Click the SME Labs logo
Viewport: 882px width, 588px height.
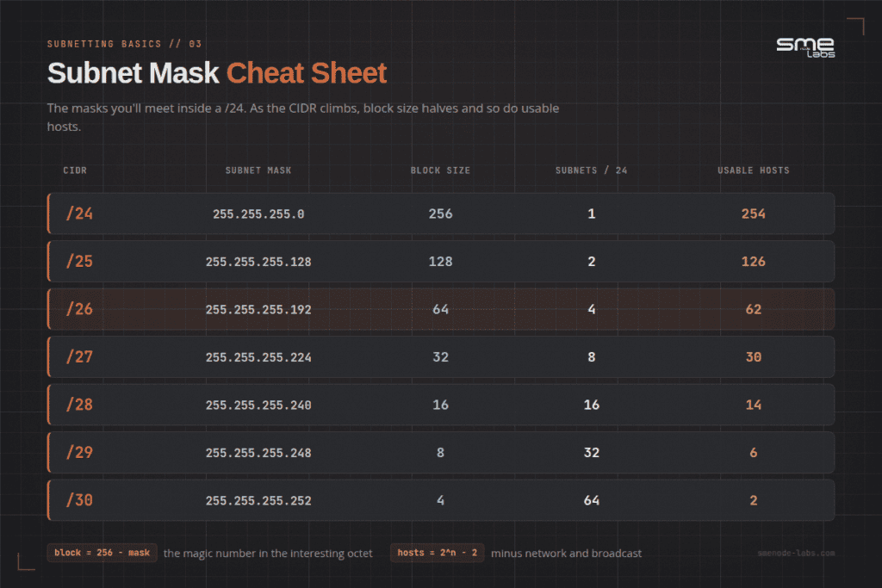tap(805, 48)
